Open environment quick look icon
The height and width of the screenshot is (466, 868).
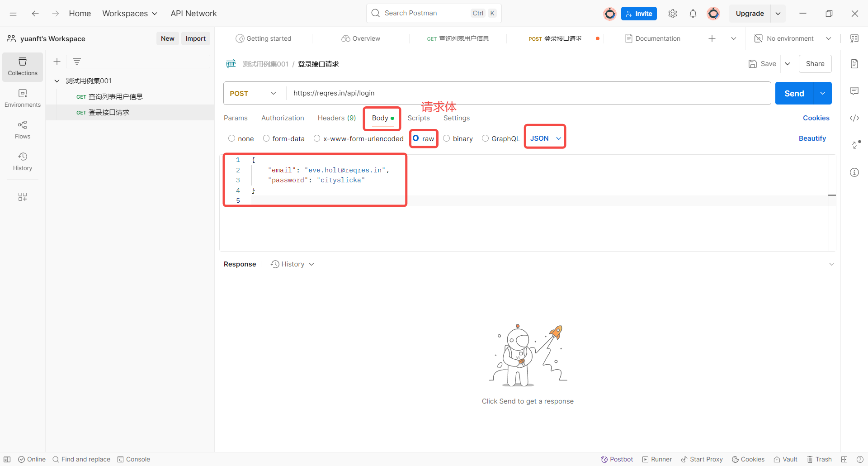[x=854, y=38]
